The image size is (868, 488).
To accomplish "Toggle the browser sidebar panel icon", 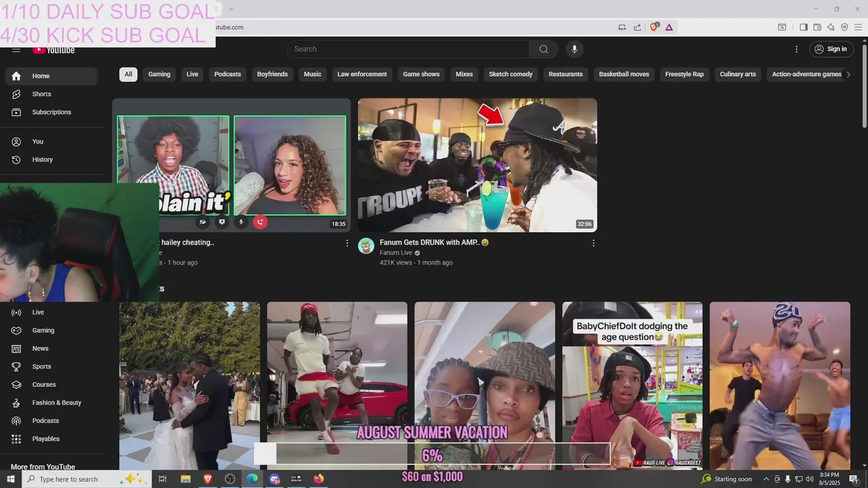I will click(x=804, y=27).
